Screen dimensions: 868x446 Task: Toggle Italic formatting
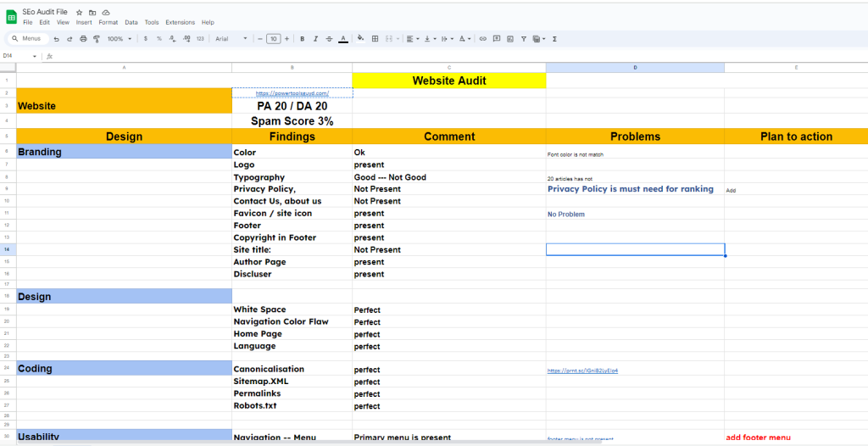tap(315, 39)
